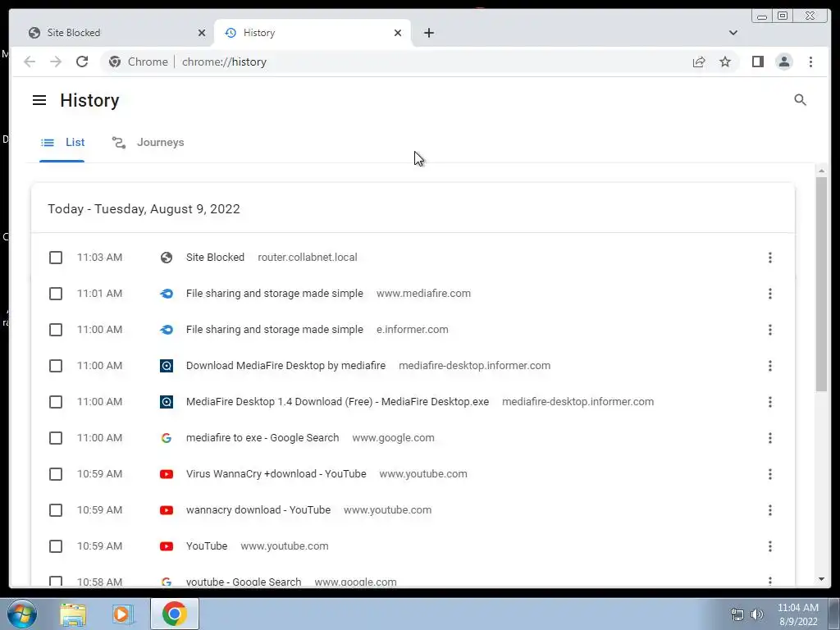Select the History browser tab
This screenshot has width=840, height=630.
click(313, 33)
